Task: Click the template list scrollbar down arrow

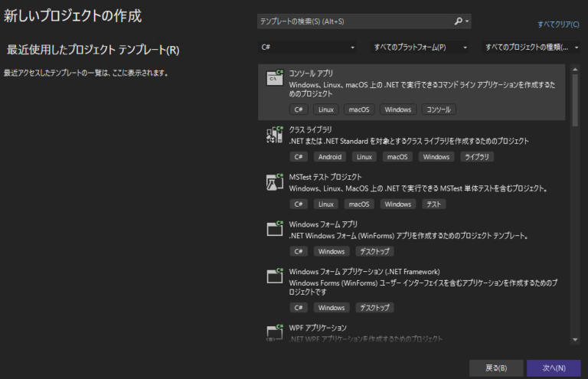Action: click(575, 339)
